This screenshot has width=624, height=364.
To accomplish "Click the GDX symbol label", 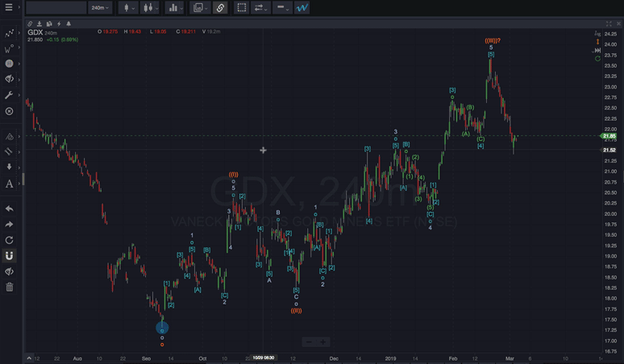I will coord(35,32).
